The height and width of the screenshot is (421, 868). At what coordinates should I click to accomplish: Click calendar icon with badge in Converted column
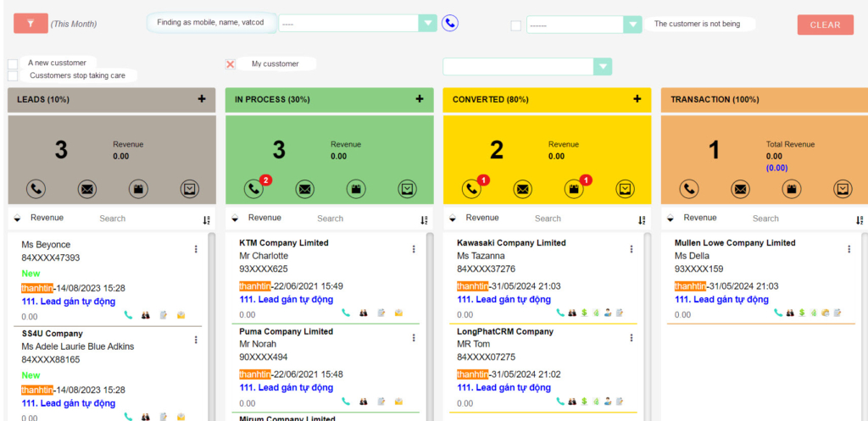(x=574, y=189)
